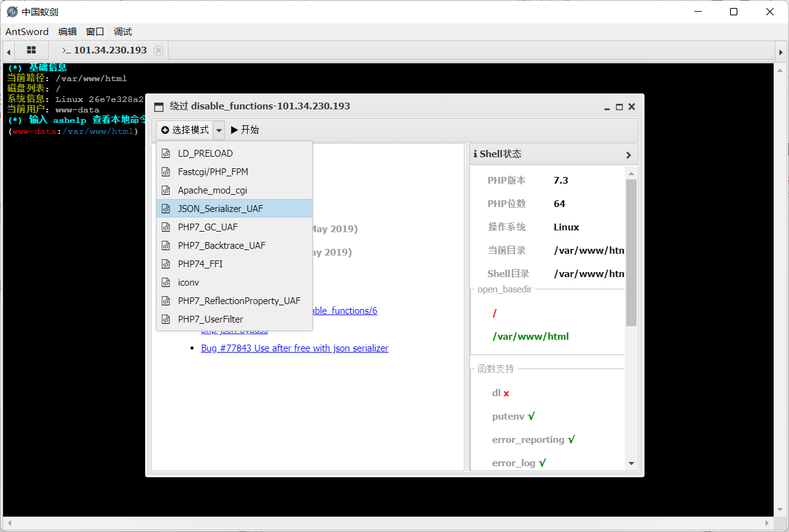Click the window icon in dialog title
The width and height of the screenshot is (789, 532).
click(x=159, y=106)
